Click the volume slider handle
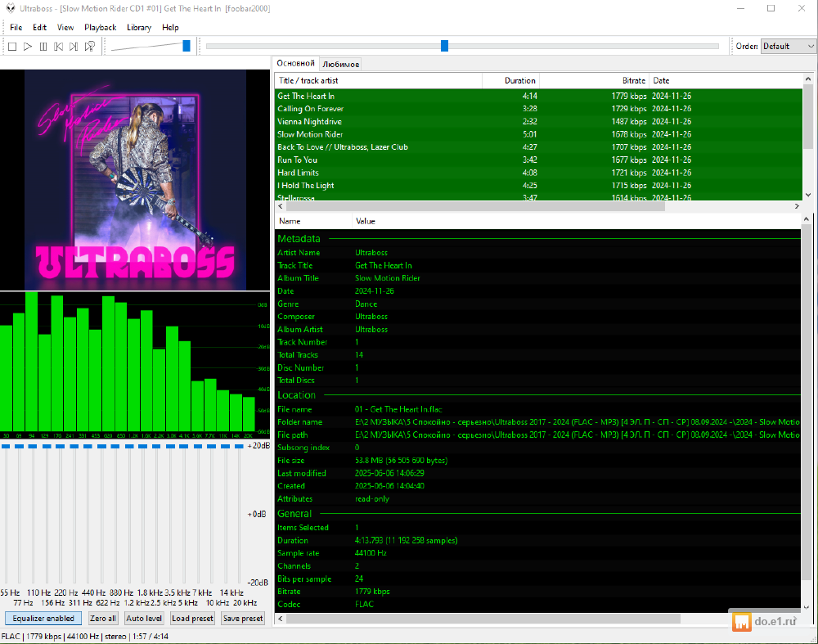 point(187,46)
